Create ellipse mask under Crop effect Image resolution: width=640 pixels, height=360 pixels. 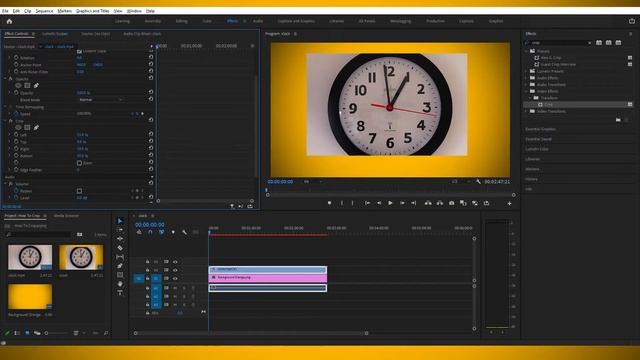point(18,128)
